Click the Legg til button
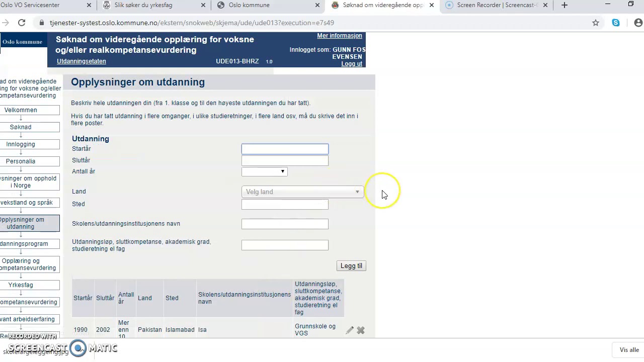 point(351,265)
